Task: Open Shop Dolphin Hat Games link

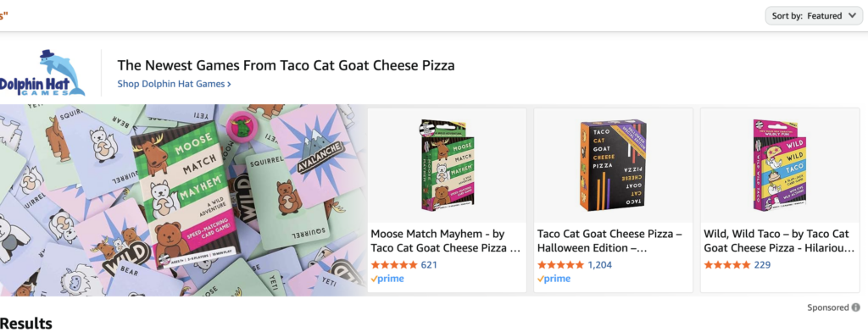Action: (174, 84)
